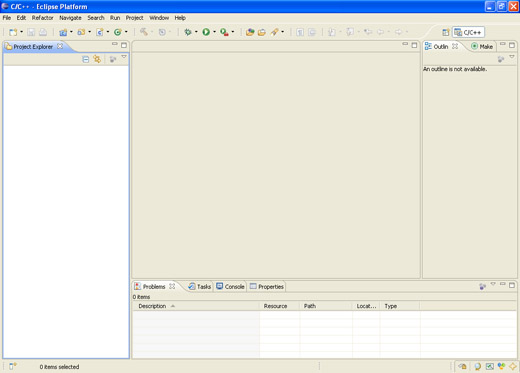520x373 pixels.
Task: Open the Run menu
Action: (115, 18)
